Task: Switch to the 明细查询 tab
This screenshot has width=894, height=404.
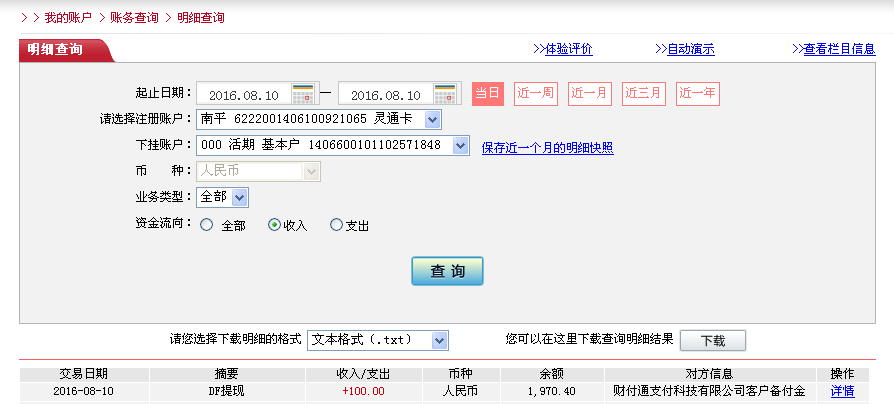Action: coord(57,49)
